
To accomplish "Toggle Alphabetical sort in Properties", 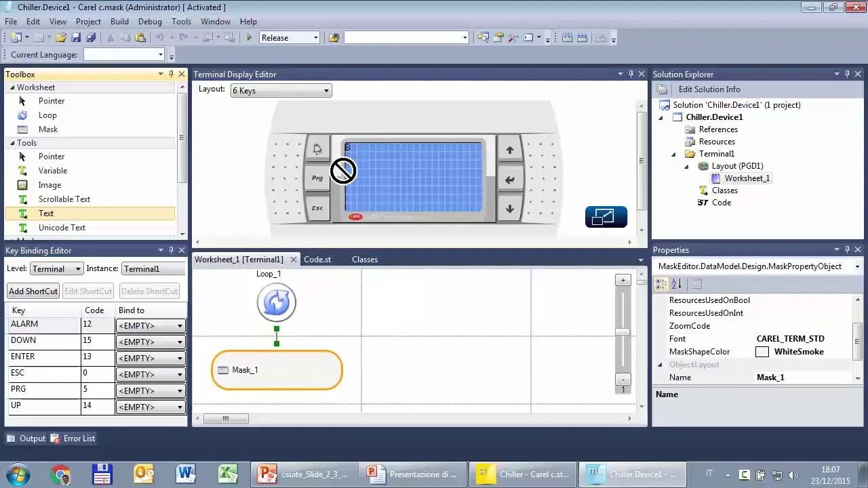I will pyautogui.click(x=677, y=284).
